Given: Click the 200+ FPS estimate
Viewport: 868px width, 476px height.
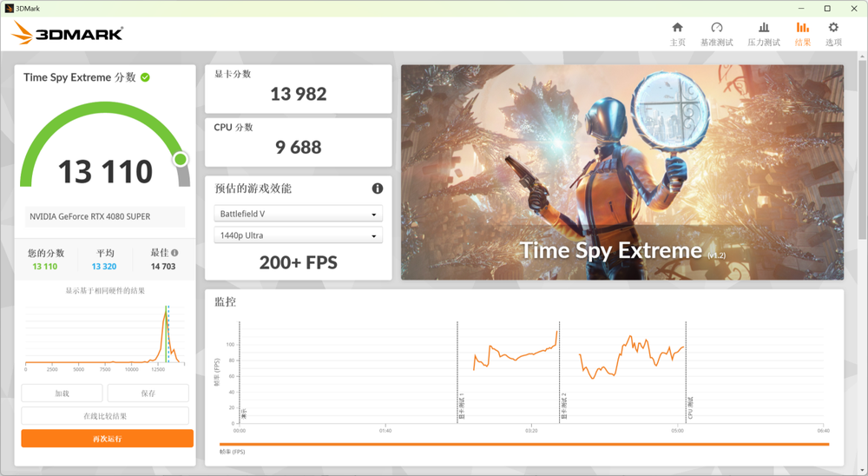Looking at the screenshot, I should pyautogui.click(x=299, y=262).
